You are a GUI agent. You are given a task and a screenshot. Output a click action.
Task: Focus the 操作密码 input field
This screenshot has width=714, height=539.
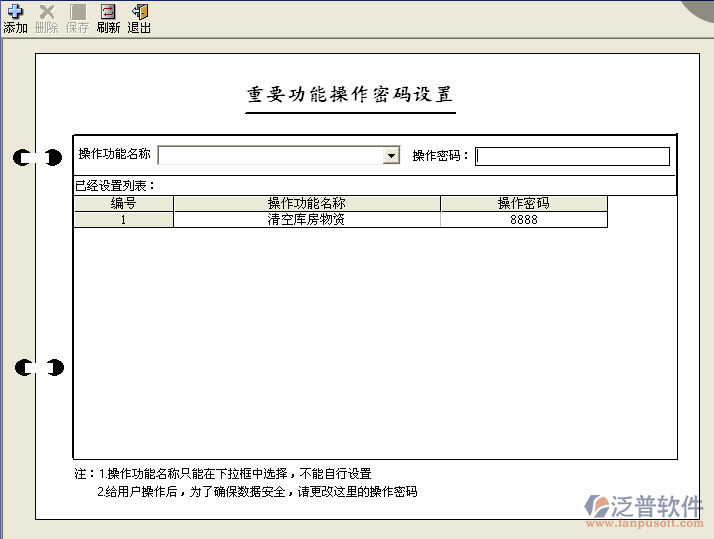coord(572,156)
